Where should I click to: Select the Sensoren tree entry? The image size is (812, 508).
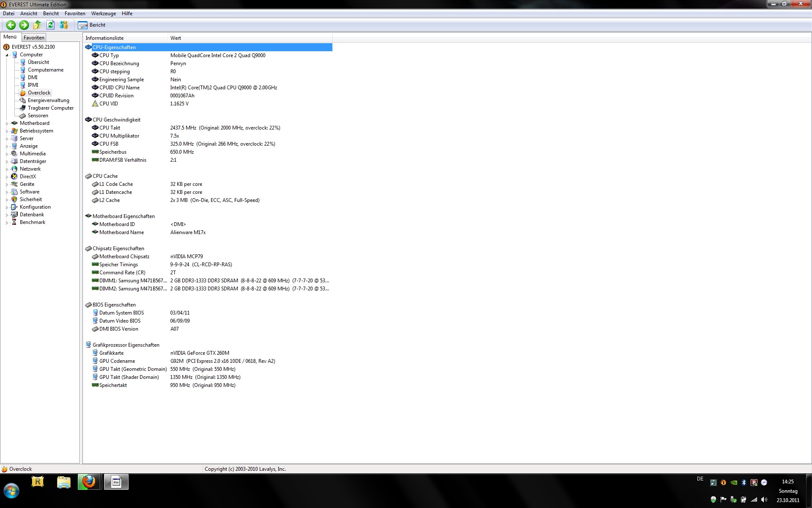(x=38, y=116)
